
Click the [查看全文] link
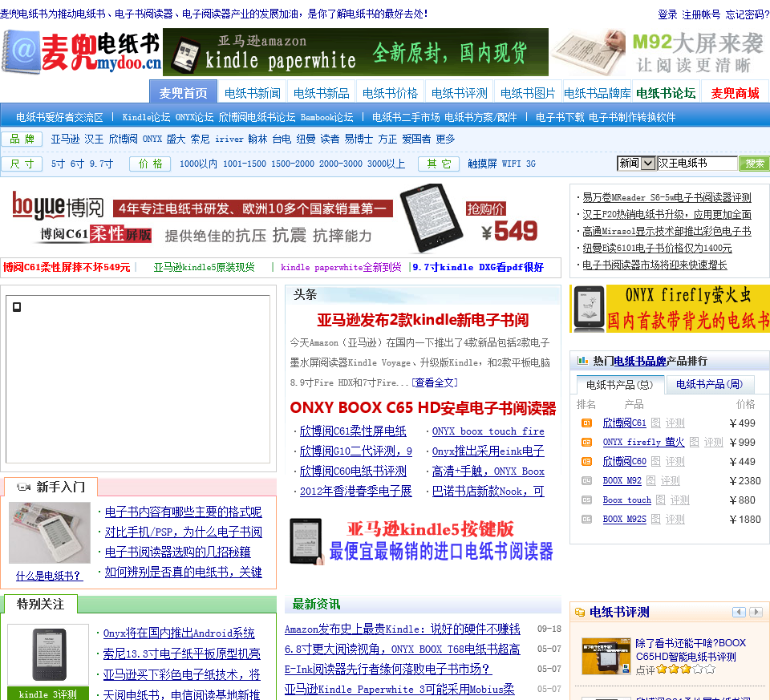(435, 382)
